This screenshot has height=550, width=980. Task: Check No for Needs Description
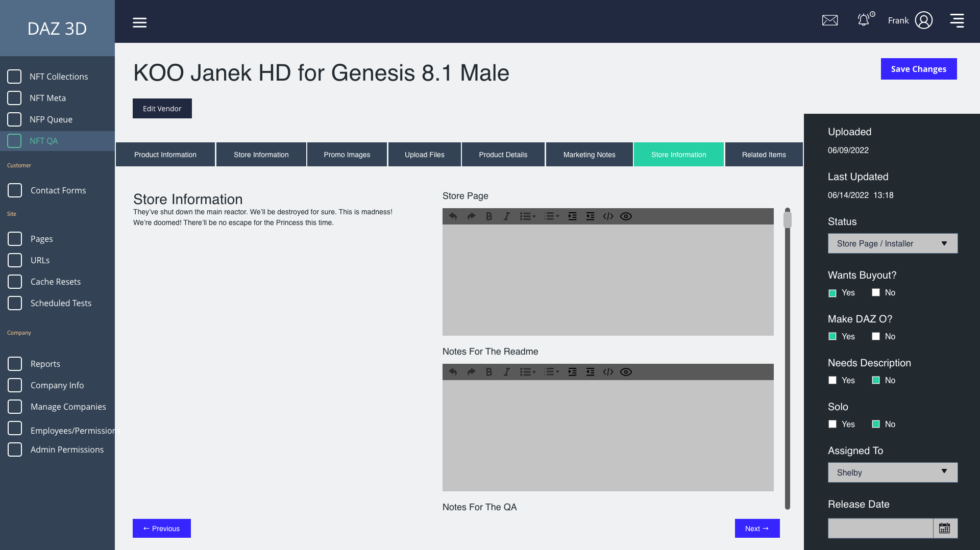(x=876, y=380)
